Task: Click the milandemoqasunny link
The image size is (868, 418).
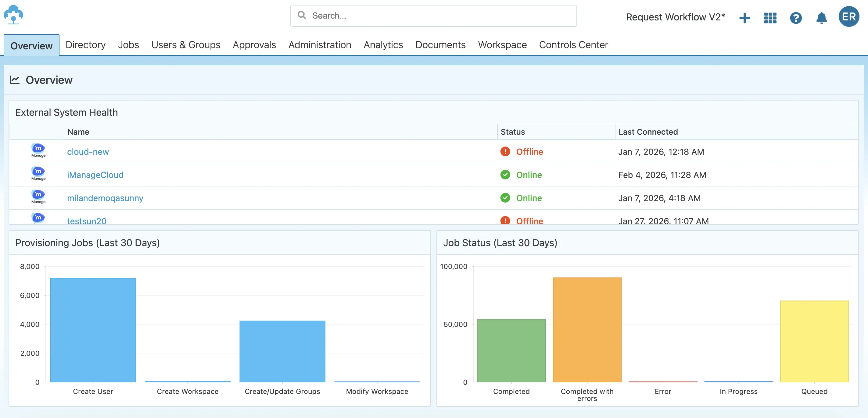Action: coord(105,198)
